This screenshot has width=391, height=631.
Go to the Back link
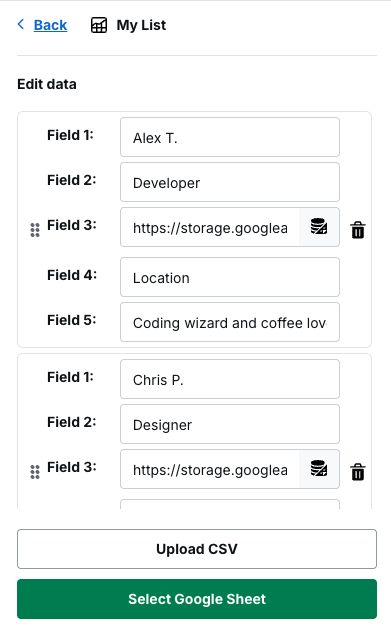(x=50, y=25)
